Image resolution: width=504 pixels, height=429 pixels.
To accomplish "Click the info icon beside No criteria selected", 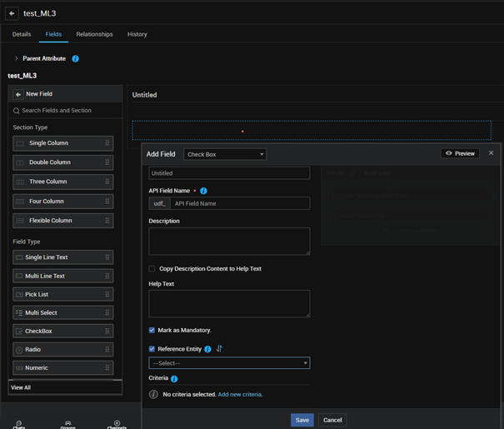I will point(153,394).
